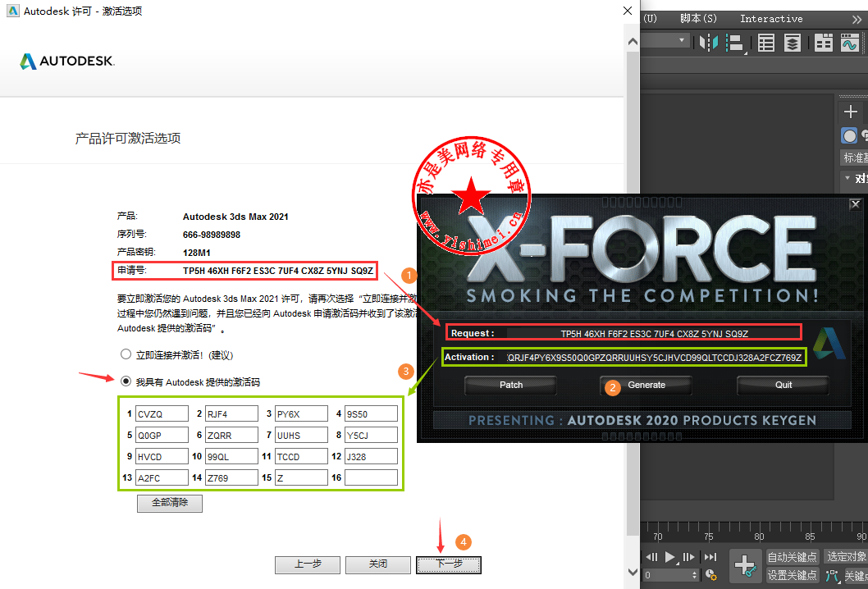
Task: Open the 标准基本体 category dropdown
Action: (x=854, y=158)
